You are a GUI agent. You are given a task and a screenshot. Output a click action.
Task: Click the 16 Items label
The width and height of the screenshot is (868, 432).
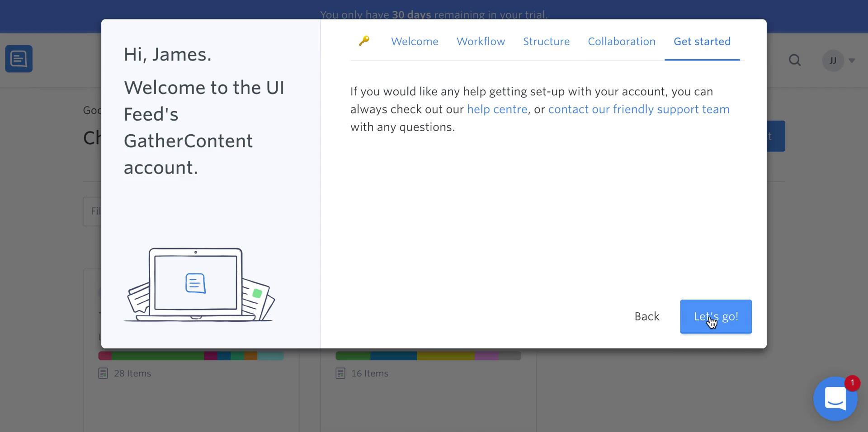370,373
